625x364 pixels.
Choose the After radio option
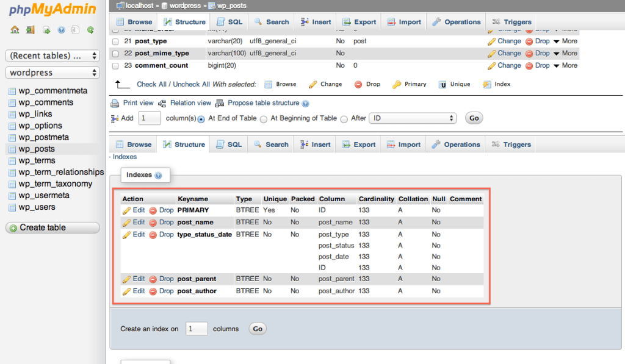point(344,119)
